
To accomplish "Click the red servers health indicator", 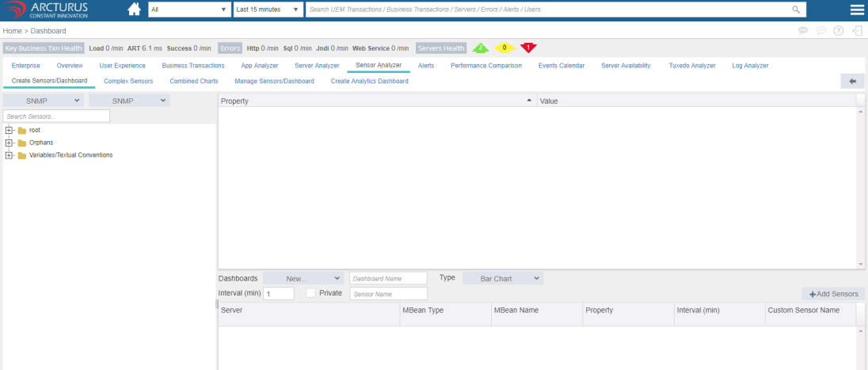I will tap(528, 48).
